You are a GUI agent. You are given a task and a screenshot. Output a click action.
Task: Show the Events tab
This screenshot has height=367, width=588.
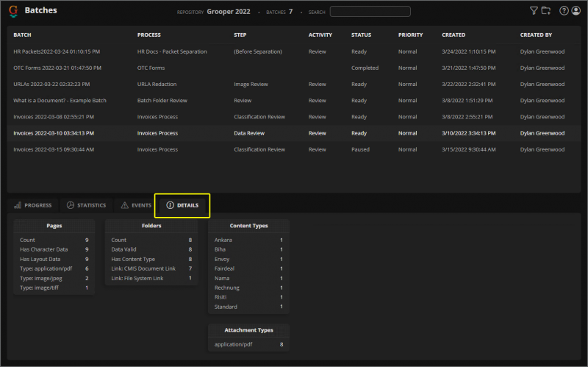pyautogui.click(x=136, y=205)
